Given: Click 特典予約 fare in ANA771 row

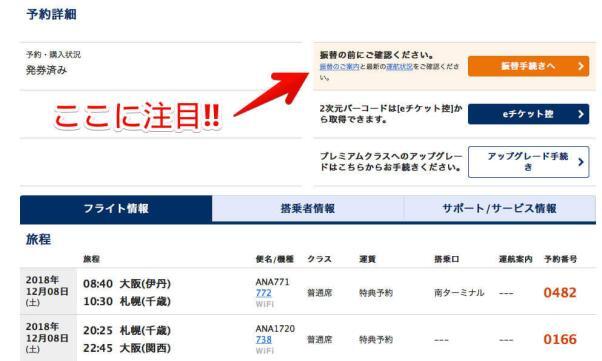Looking at the screenshot, I should point(376,293).
